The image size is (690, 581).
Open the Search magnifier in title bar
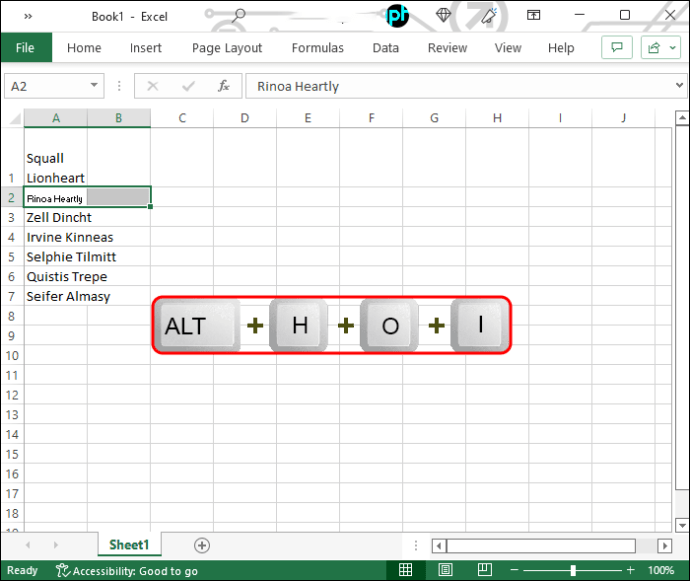[238, 15]
